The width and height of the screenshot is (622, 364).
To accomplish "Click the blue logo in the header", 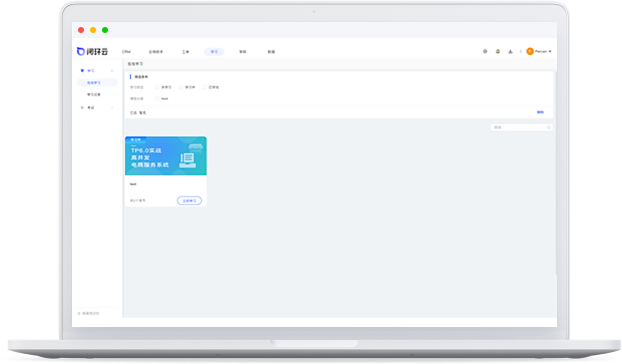I will coord(92,52).
